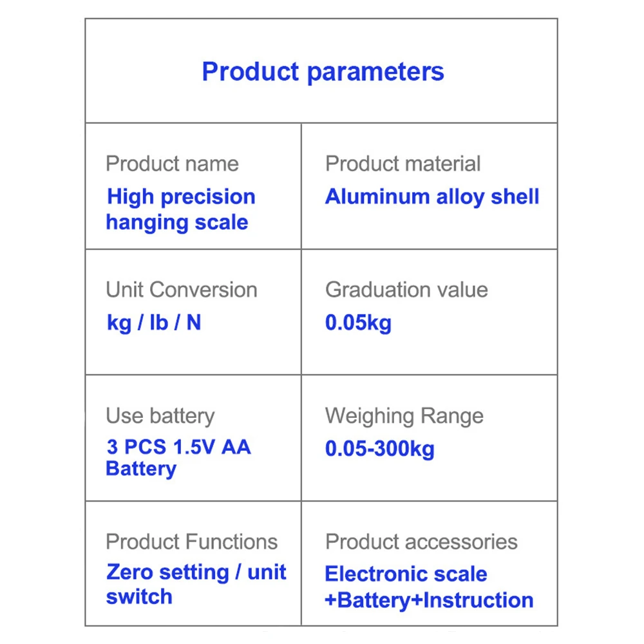This screenshot has width=644, height=644.
Task: Click the +Battery+Instruction text
Action: coord(429,600)
